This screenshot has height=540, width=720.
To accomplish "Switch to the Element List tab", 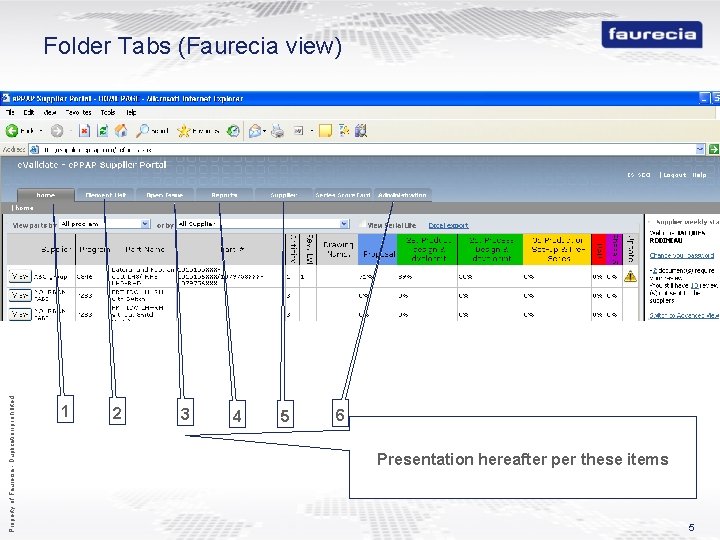I will (x=105, y=195).
